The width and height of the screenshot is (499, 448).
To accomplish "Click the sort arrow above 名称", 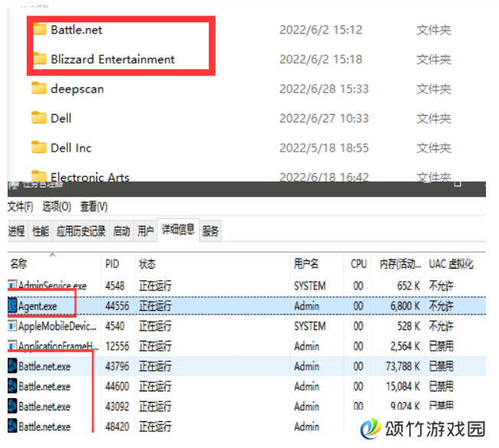I will 53,255.
